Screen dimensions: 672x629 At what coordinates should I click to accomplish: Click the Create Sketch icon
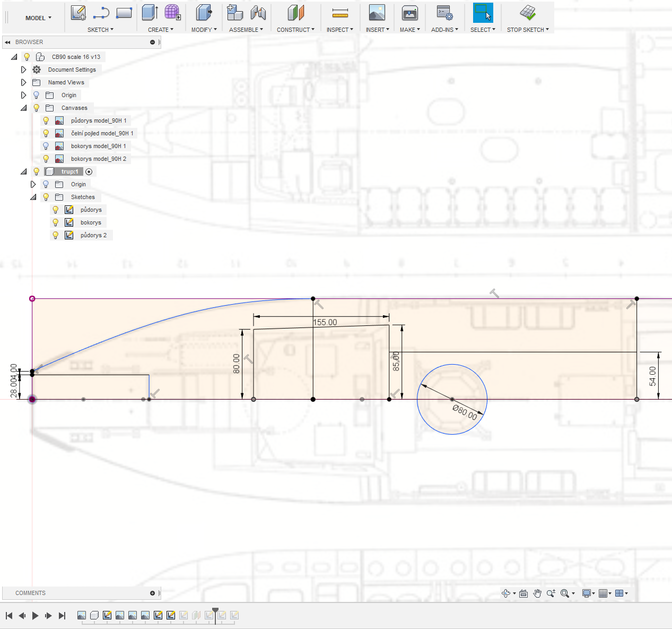click(78, 13)
